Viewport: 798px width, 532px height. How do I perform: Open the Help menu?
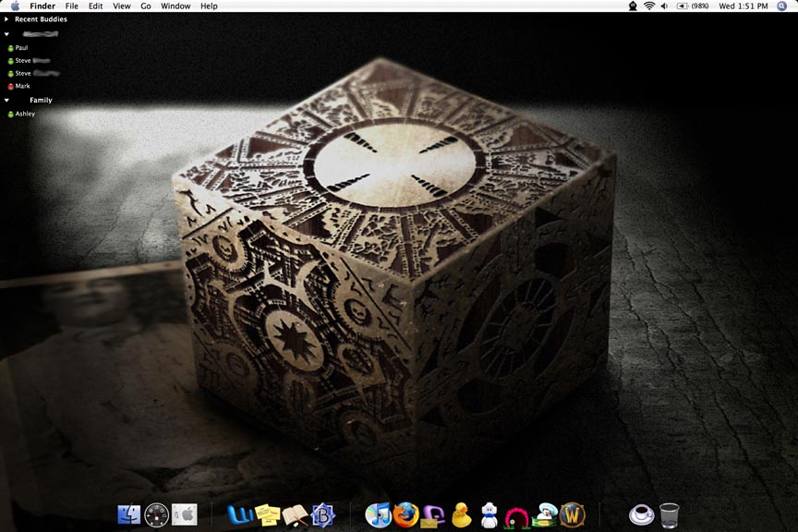coord(209,6)
